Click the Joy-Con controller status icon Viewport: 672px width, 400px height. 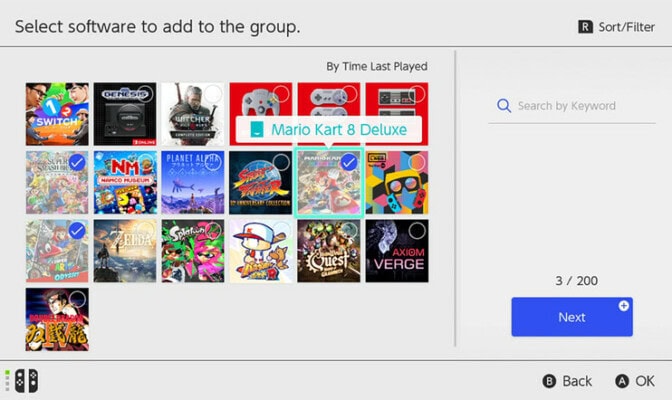tap(22, 381)
